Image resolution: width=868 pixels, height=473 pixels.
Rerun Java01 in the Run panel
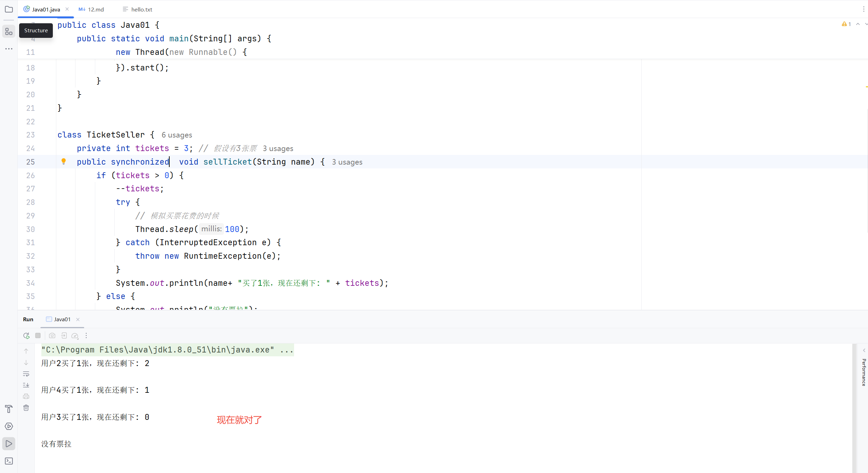(26, 335)
